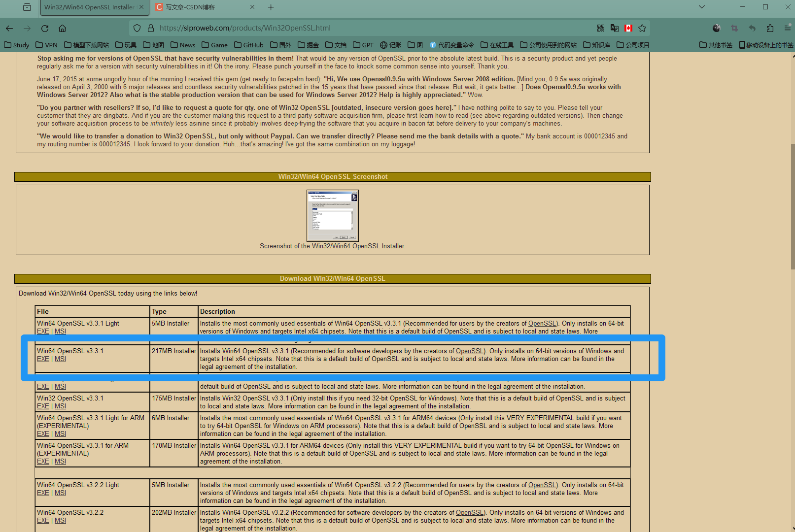795x532 pixels.
Task: Open the 记账 bookmark
Action: [391, 45]
